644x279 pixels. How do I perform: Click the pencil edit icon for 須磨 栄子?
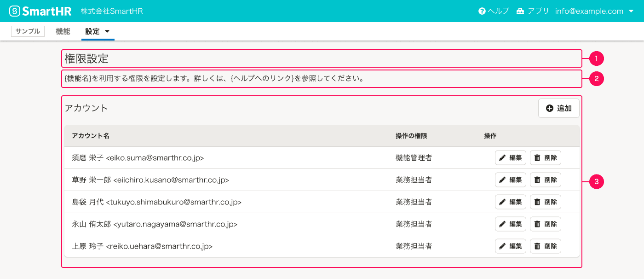502,157
